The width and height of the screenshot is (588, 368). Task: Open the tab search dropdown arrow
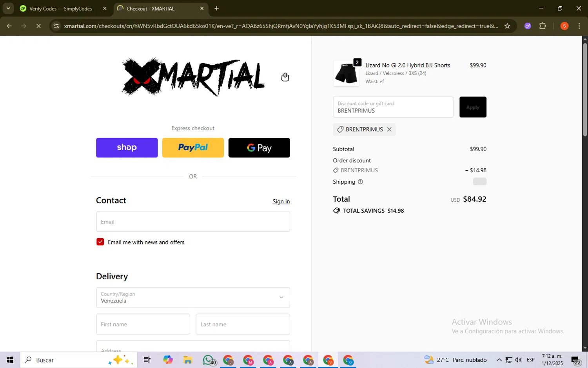pyautogui.click(x=8, y=8)
